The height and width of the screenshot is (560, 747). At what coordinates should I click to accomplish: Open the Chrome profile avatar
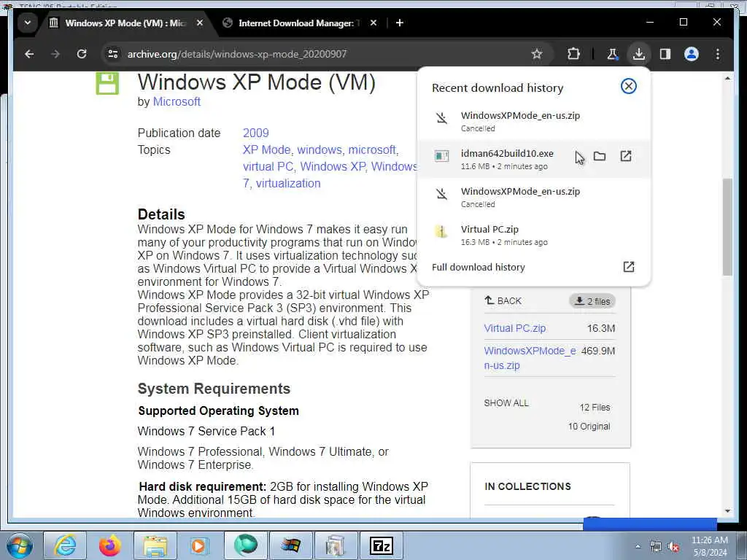[692, 54]
